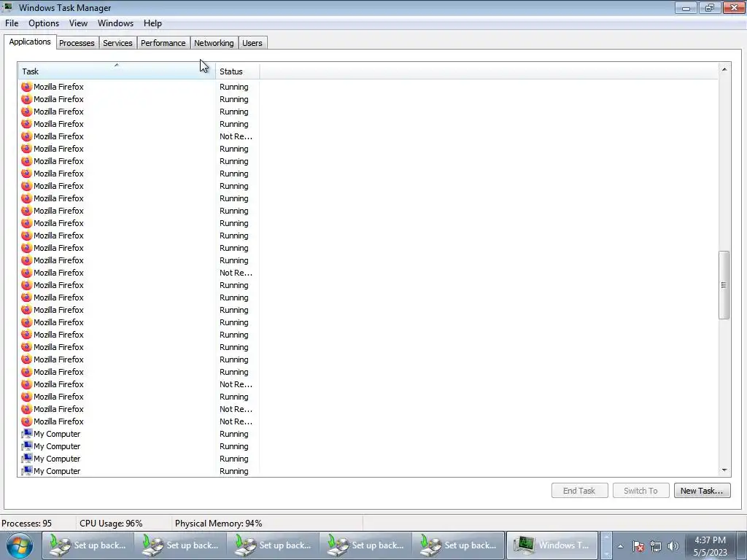Sort by the Task column header
This screenshot has width=747, height=560.
117,71
